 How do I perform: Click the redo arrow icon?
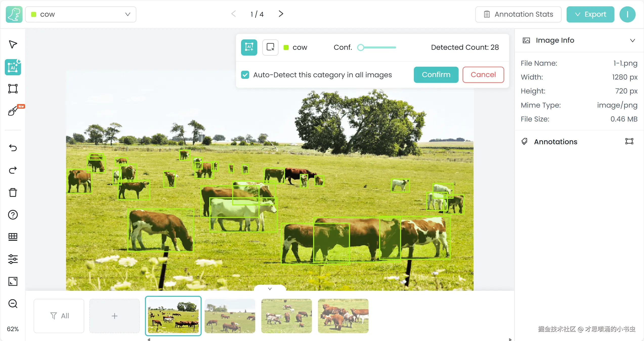13,170
